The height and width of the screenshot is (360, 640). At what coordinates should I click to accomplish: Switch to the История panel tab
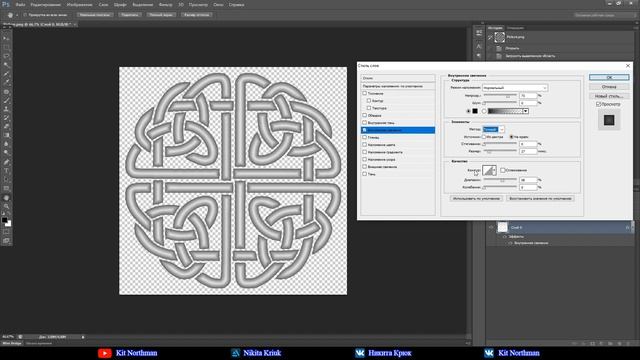point(496,28)
